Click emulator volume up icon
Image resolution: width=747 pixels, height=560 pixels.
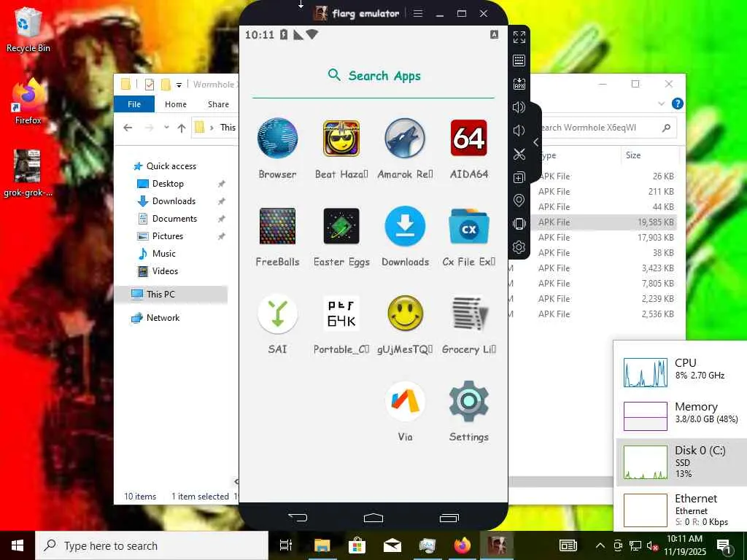pos(519,107)
